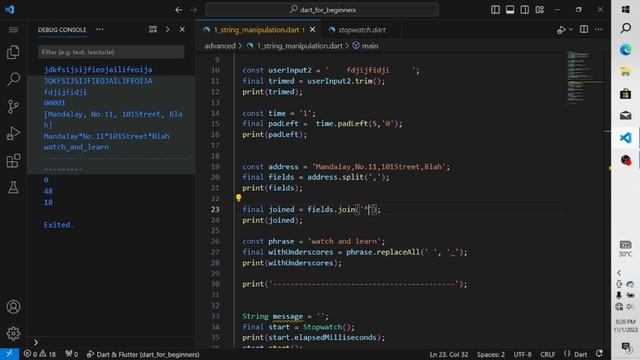Screen dimensions: 640x360
Task: Open the Run and Debug view
Action: coord(13,133)
